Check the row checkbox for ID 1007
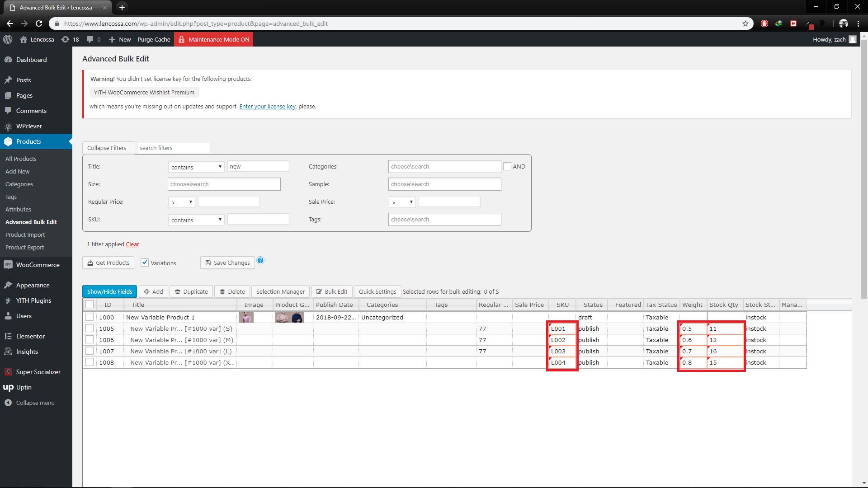Viewport: 868px width, 488px height. 90,351
